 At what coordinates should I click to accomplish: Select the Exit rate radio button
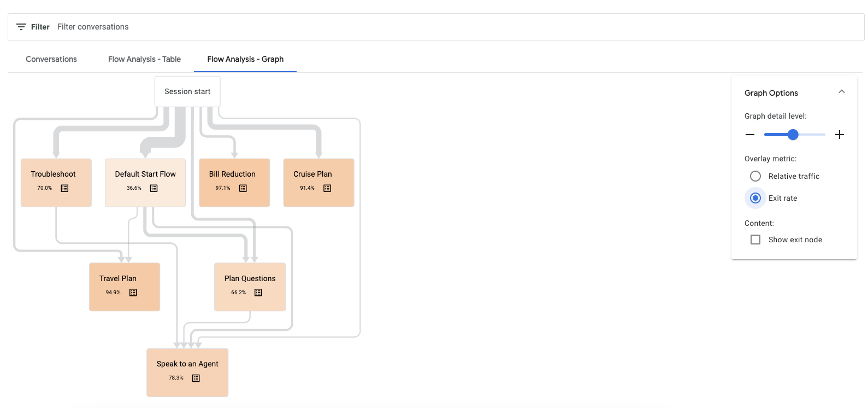coord(755,198)
